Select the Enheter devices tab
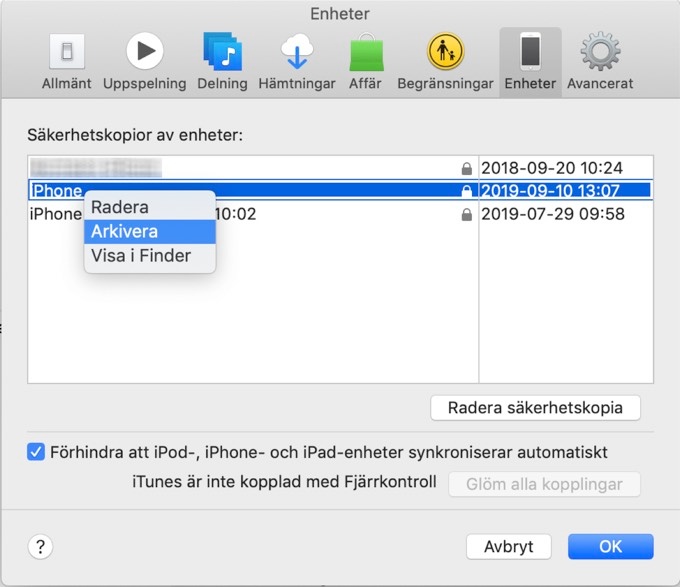Screen dimensions: 680x587 pos(530,62)
